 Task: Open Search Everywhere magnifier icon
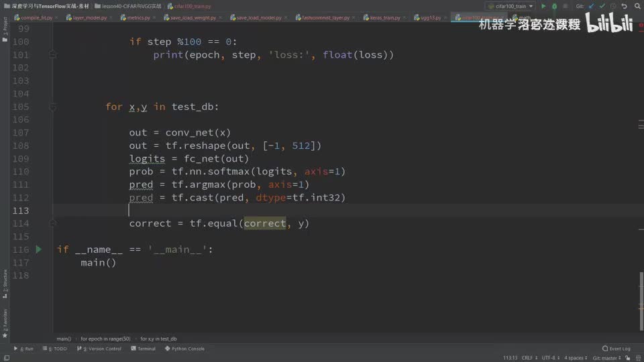tap(637, 6)
